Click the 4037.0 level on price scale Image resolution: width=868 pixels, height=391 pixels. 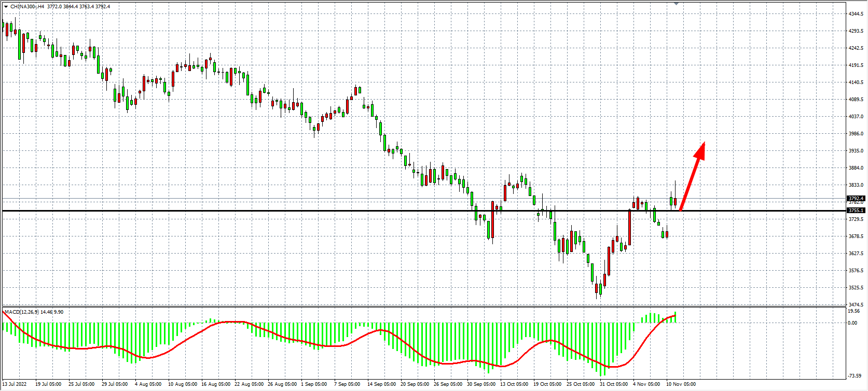click(x=856, y=117)
